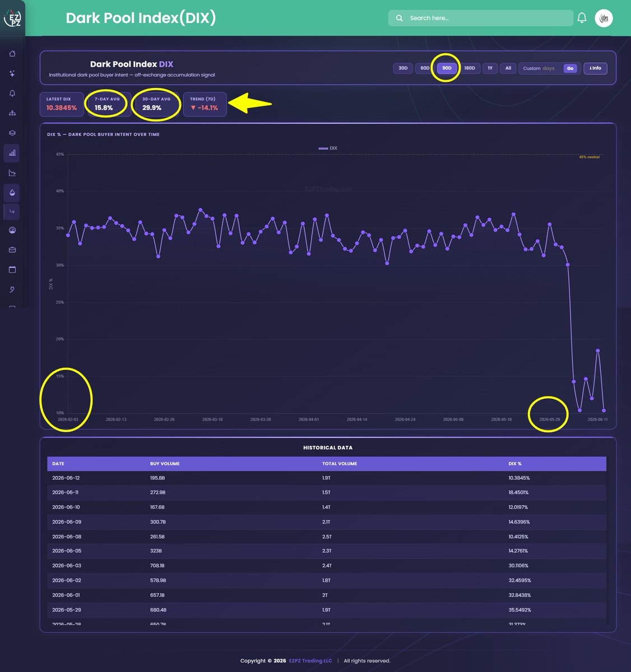The image size is (631, 672).
Task: Click the briefcase portfolio icon in sidebar
Action: click(12, 250)
